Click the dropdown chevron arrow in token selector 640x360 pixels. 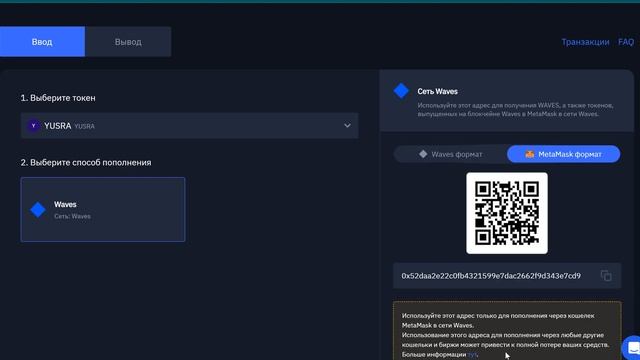347,126
